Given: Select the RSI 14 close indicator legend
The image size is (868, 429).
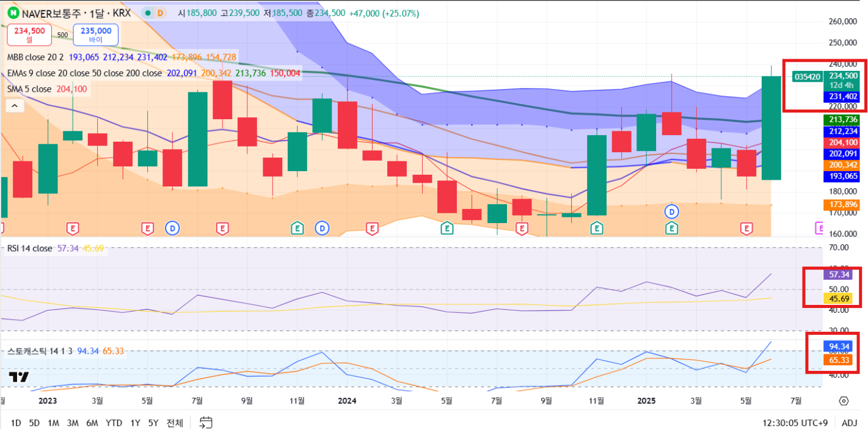Looking at the screenshot, I should click(x=30, y=249).
